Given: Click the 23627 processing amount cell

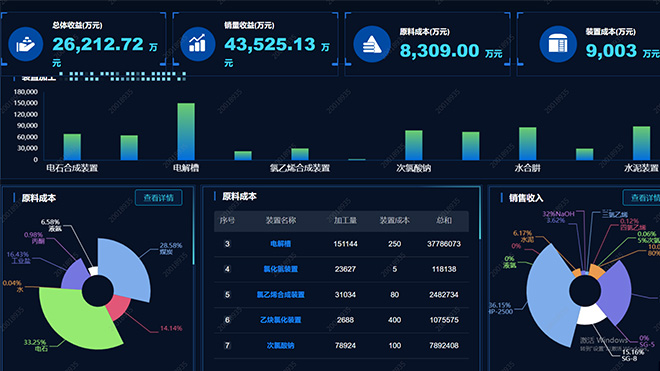Looking at the screenshot, I should [x=345, y=269].
